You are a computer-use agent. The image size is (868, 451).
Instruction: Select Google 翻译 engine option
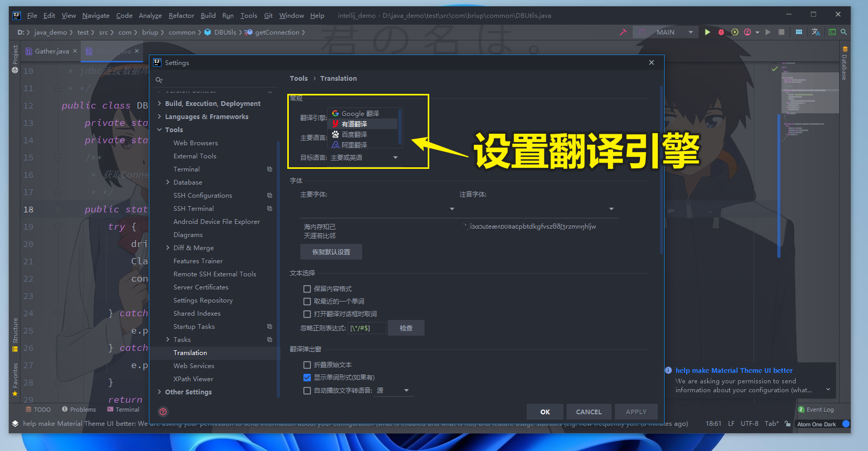click(x=362, y=114)
